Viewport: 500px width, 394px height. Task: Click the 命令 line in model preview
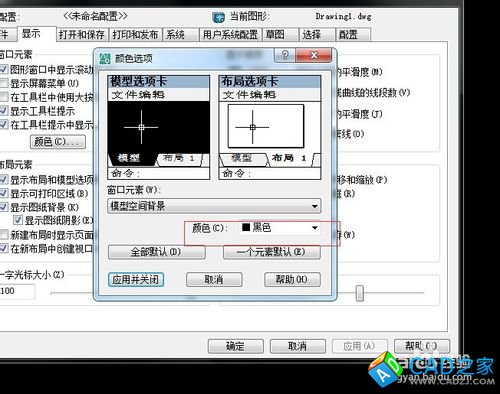(x=159, y=173)
